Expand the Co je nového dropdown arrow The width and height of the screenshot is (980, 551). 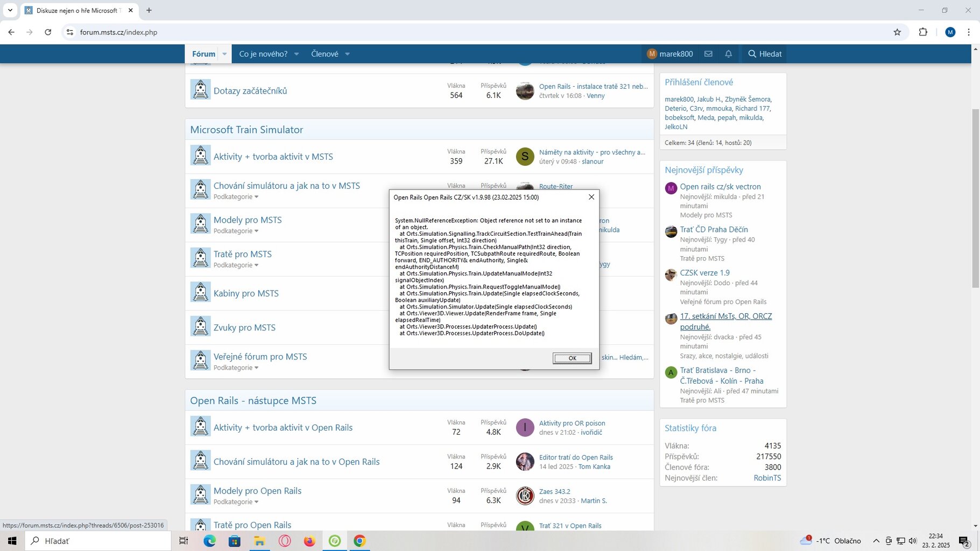(x=297, y=54)
